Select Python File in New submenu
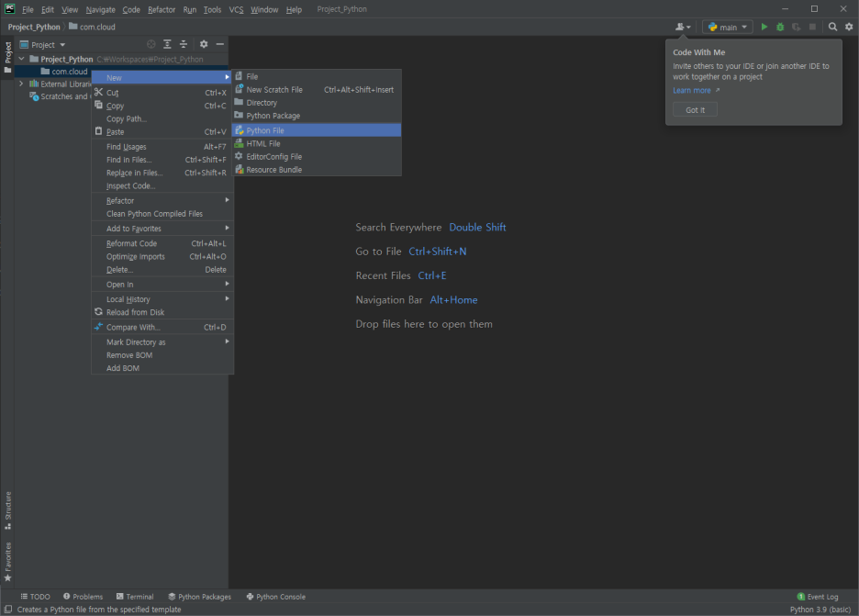 click(x=317, y=130)
